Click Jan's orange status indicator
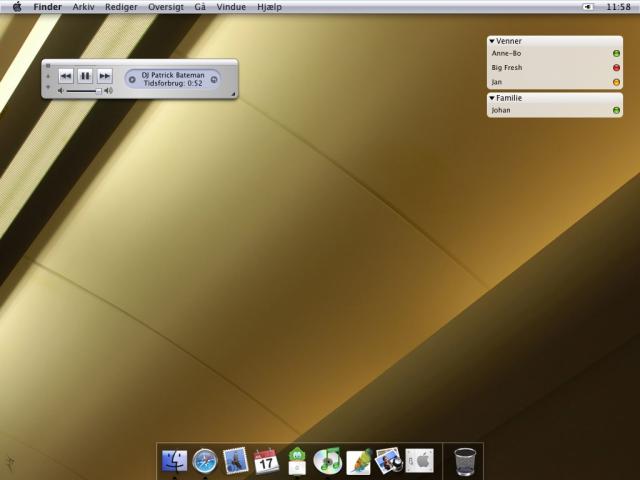The image size is (640, 480). 616,82
